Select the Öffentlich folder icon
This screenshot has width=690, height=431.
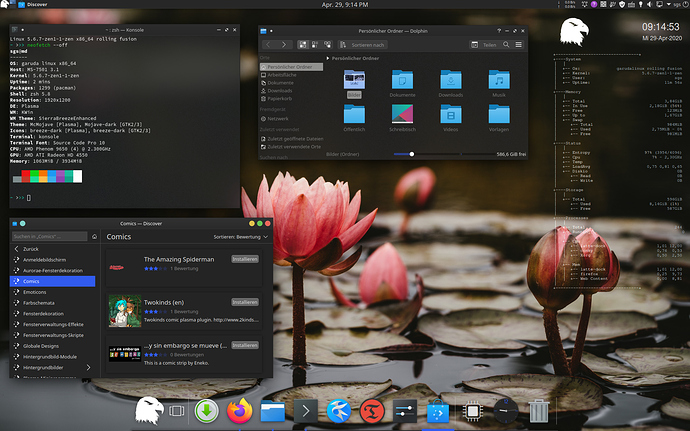pyautogui.click(x=354, y=114)
